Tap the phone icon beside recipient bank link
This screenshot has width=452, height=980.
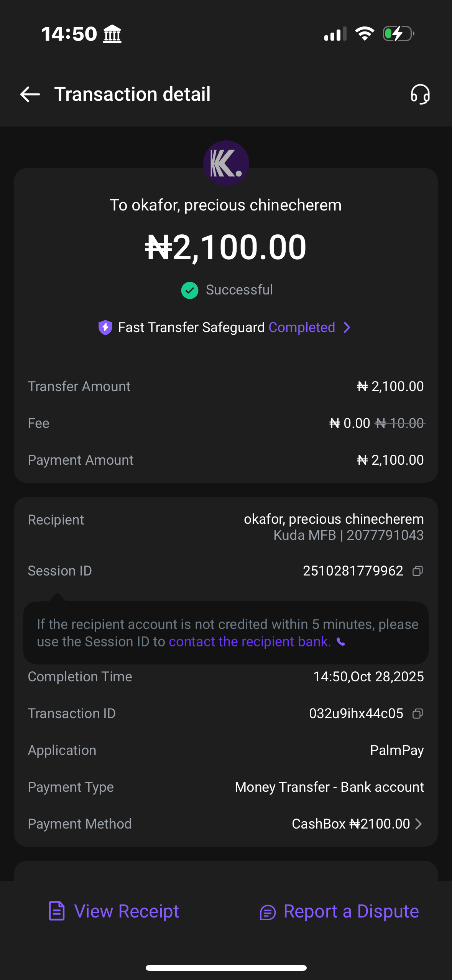click(x=341, y=642)
